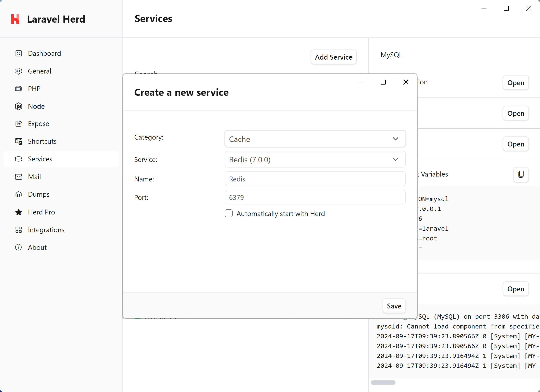Select the General settings menu item
The height and width of the screenshot is (392, 540).
(x=39, y=71)
